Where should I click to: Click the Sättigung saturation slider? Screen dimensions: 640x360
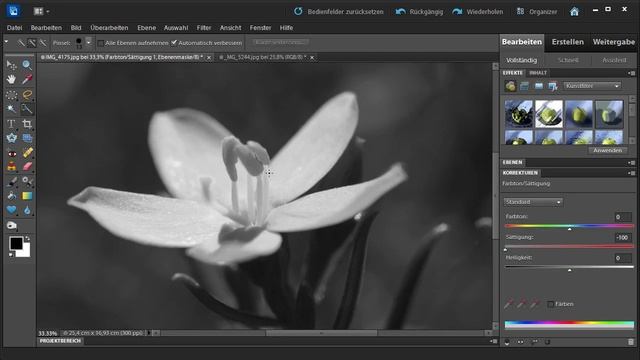pyautogui.click(x=569, y=246)
